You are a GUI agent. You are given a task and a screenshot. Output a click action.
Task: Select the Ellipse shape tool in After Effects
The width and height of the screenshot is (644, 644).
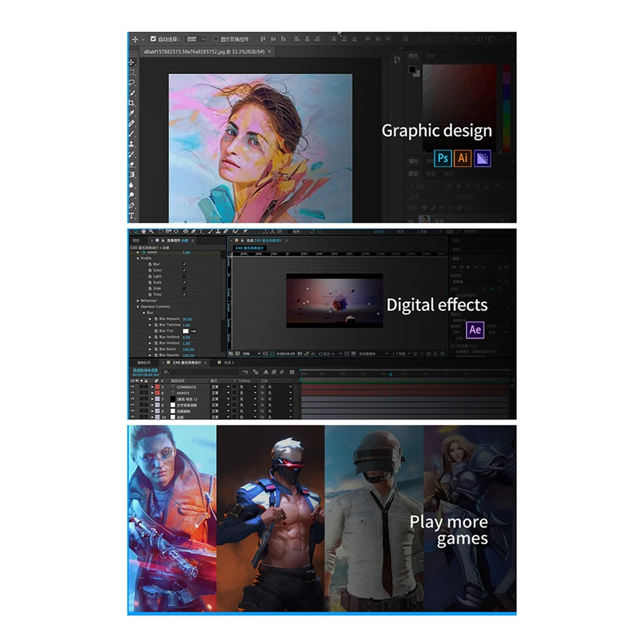tap(186, 231)
